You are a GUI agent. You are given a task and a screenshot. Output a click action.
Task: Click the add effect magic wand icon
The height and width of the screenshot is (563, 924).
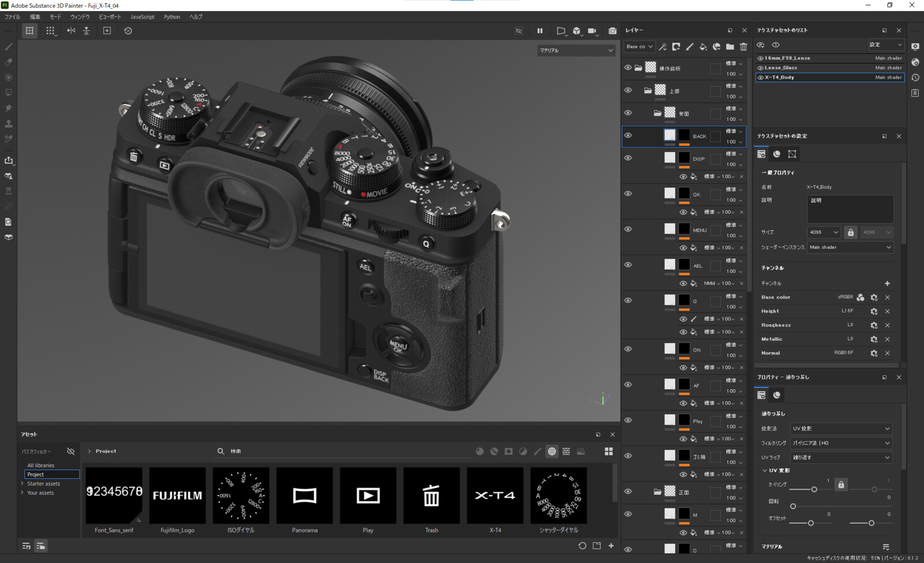(x=663, y=47)
